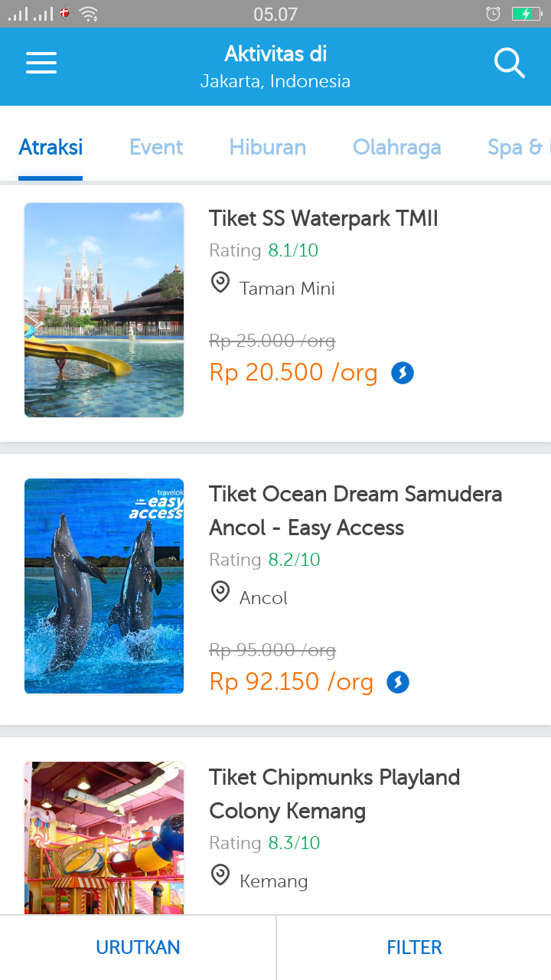Viewport: 551px width, 980px height.
Task: Switch to the Hiburan tab
Action: [x=268, y=147]
